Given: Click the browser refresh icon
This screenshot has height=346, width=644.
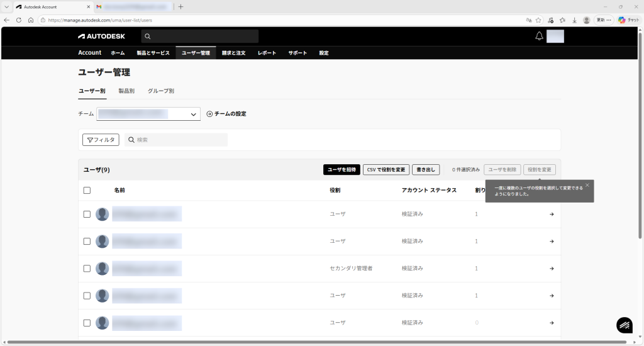Looking at the screenshot, I should click(x=19, y=20).
